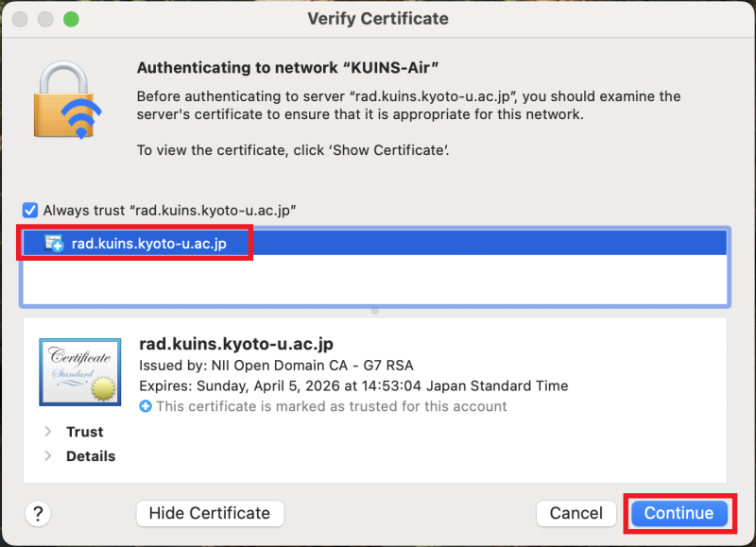Screen dimensions: 756x547
Task: Click the Cancel button
Action: [576, 513]
